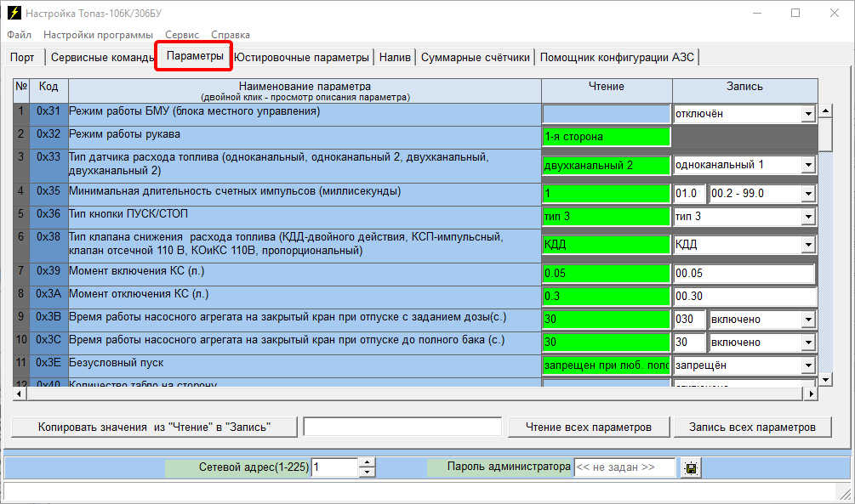Decrease the network address with down arrow
Image resolution: width=855 pixels, height=504 pixels.
click(367, 473)
